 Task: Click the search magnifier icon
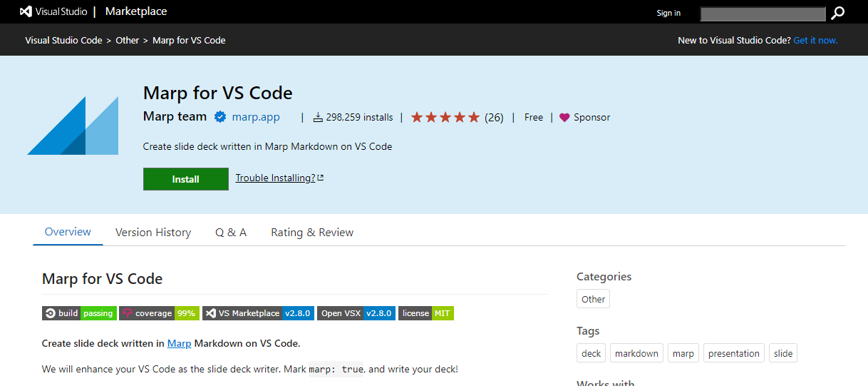838,13
